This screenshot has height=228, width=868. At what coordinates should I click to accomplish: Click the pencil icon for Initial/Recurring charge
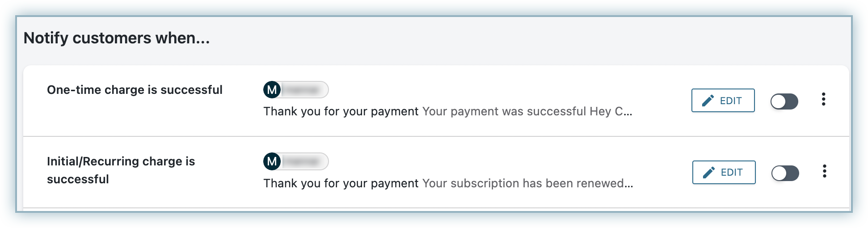click(x=709, y=173)
